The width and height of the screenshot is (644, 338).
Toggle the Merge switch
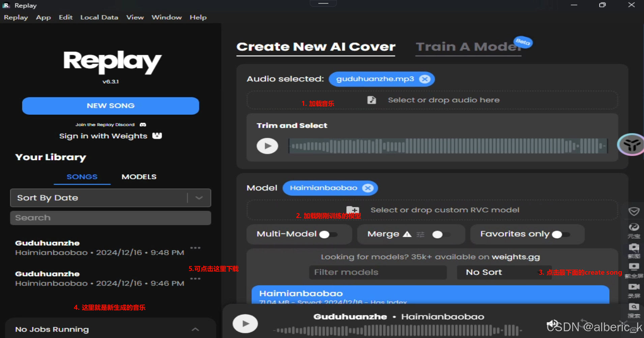click(441, 234)
